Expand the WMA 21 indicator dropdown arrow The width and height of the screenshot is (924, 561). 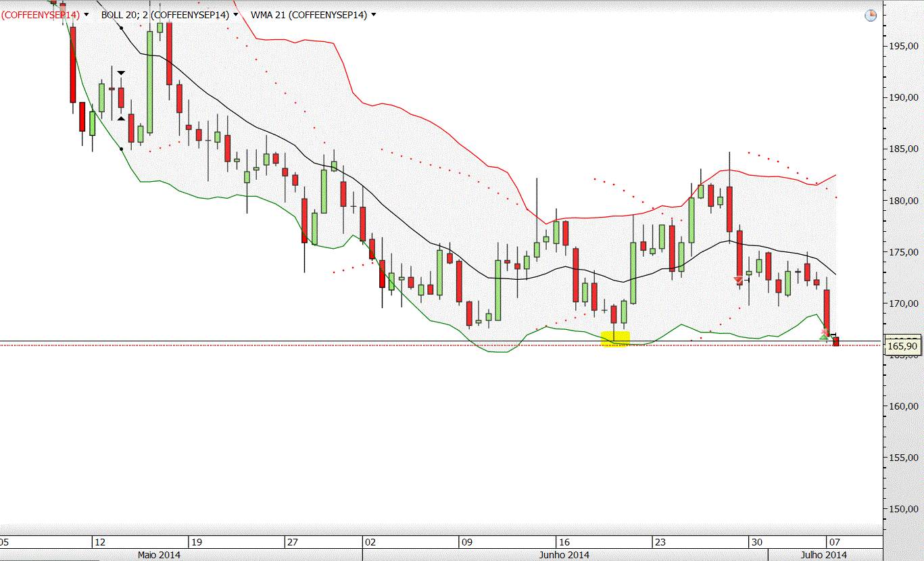pos(374,14)
